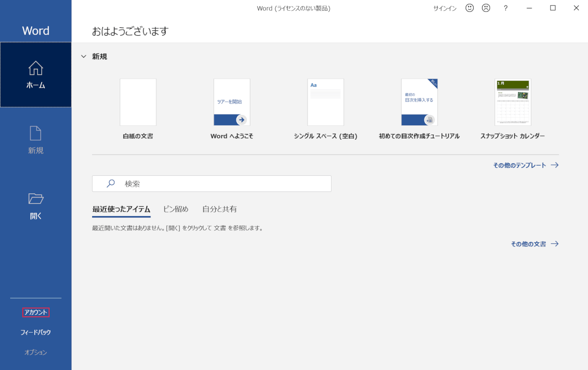Open アカウント in the sidebar
This screenshot has height=370, width=588.
pyautogui.click(x=36, y=313)
